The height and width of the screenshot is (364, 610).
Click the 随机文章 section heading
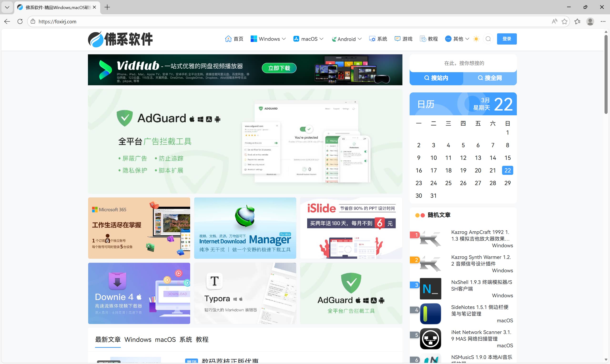pos(439,215)
